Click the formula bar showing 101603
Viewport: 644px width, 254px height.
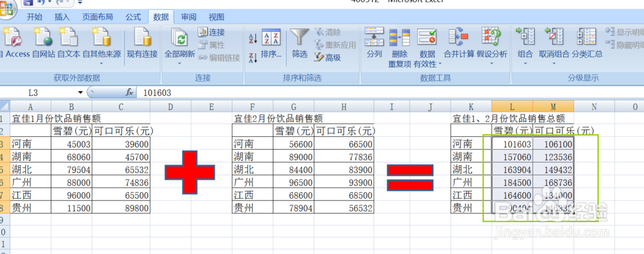click(x=390, y=93)
